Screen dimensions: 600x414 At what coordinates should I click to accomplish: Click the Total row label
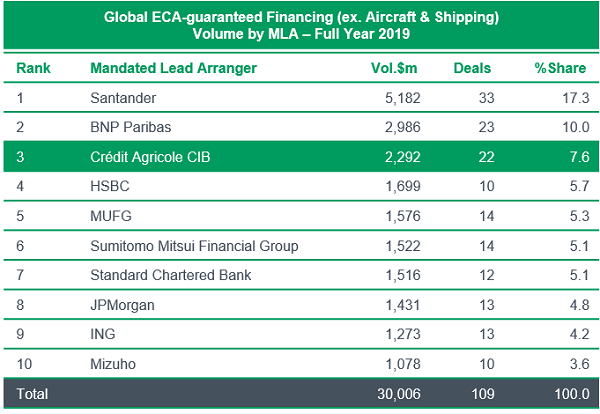tap(32, 394)
